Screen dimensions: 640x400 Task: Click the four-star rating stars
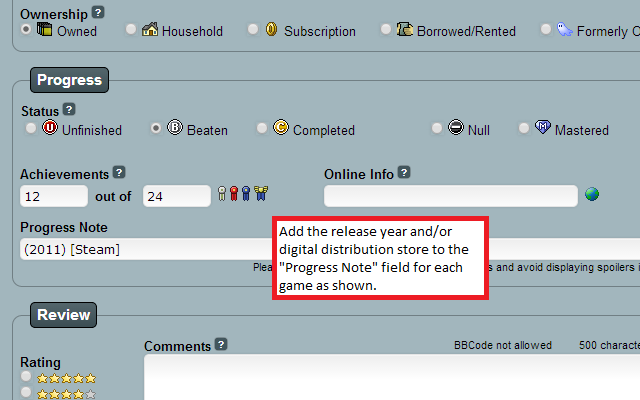click(x=67, y=394)
